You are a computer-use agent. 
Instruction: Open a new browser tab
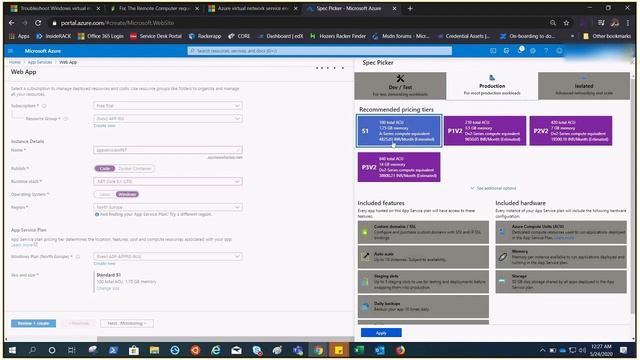tap(410, 8)
